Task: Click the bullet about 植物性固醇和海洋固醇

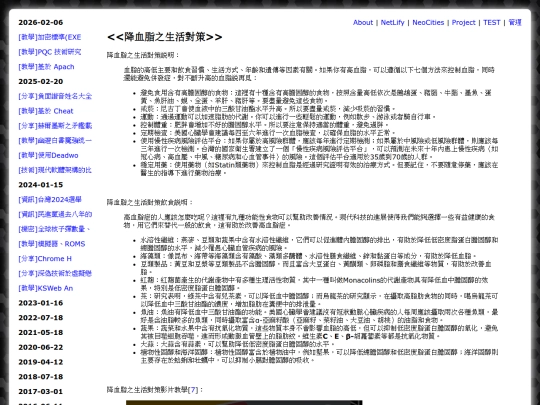Action: [319, 356]
